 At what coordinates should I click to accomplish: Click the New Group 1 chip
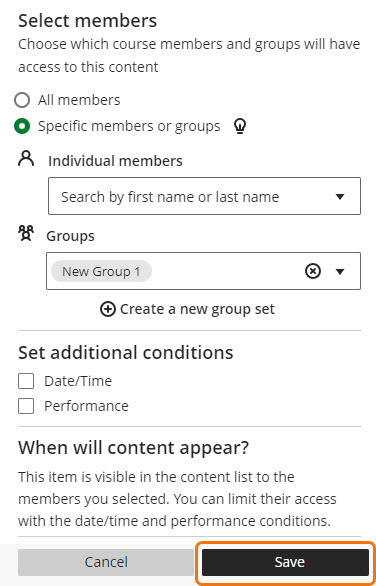click(101, 271)
